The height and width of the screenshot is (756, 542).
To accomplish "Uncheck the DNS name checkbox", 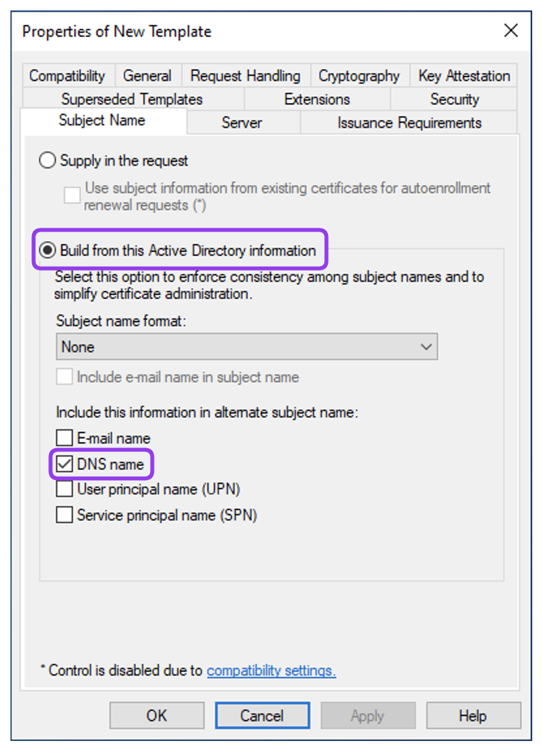I will (64, 464).
